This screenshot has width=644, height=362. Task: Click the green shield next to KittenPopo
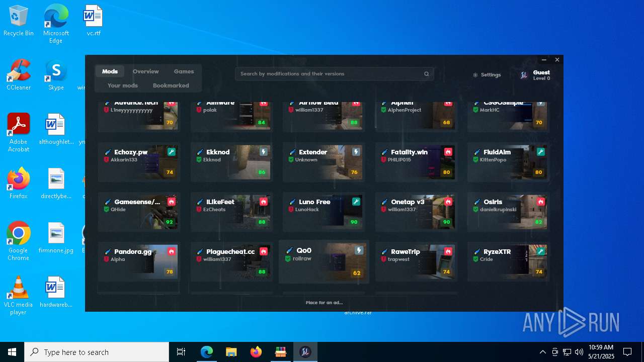476,160
